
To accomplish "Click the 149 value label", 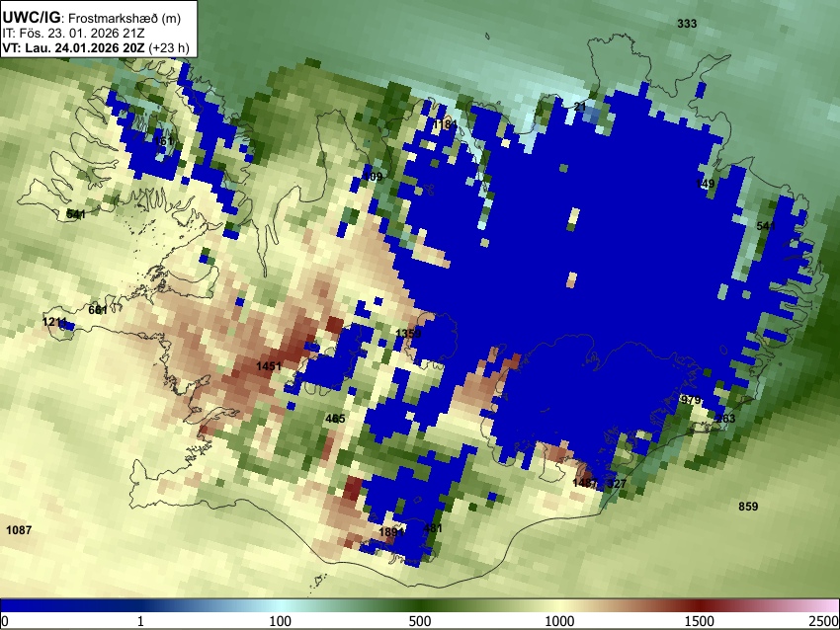I will tap(705, 184).
